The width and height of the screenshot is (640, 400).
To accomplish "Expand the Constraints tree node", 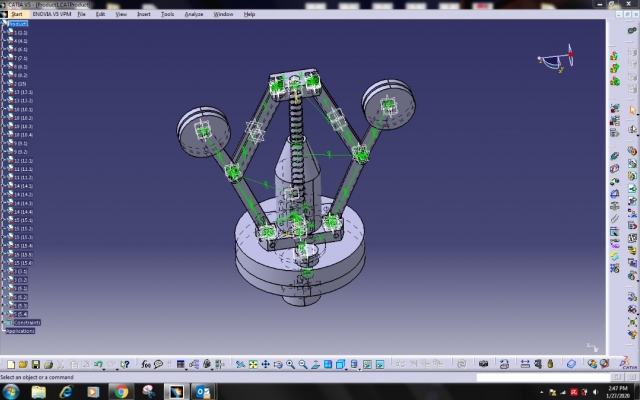I will point(5,322).
